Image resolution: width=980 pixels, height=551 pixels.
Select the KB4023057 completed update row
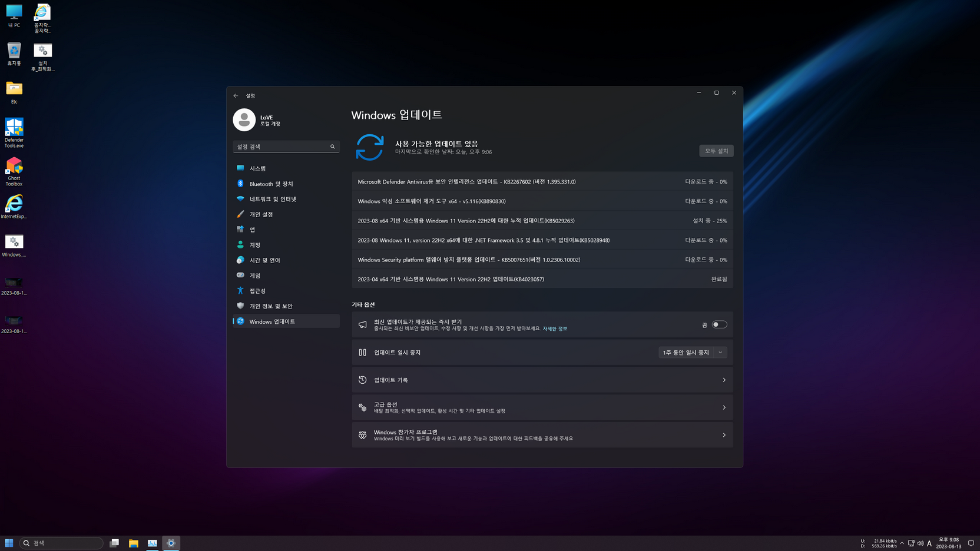pos(542,279)
